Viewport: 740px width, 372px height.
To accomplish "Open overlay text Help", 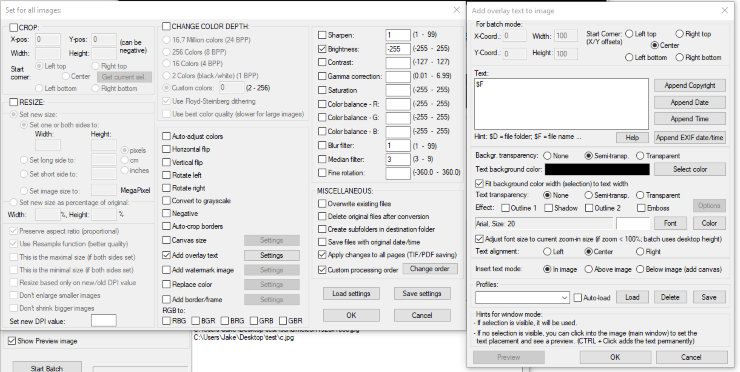I will 632,137.
